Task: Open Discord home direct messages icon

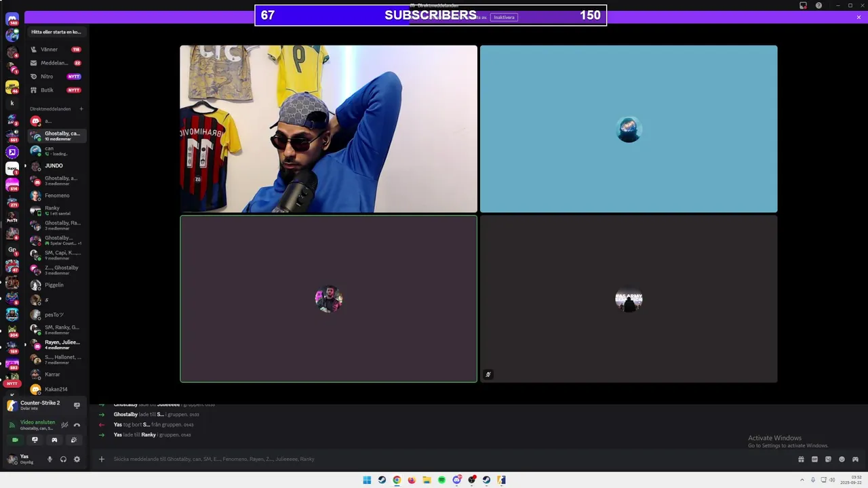Action: 12,18
